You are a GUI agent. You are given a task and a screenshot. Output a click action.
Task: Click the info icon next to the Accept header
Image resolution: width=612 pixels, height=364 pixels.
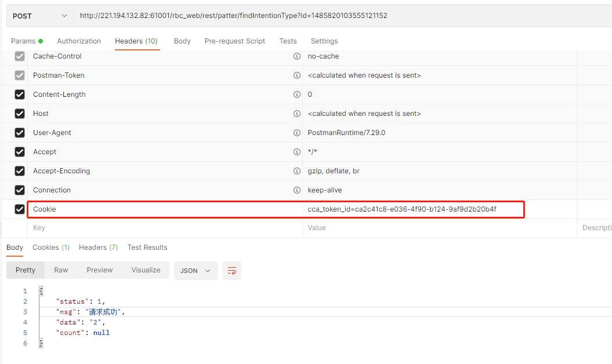point(297,151)
